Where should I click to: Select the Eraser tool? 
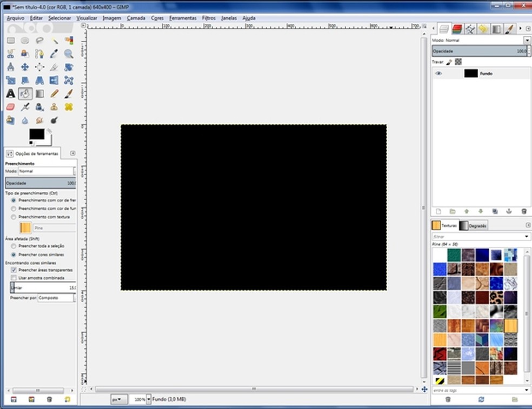(x=10, y=107)
